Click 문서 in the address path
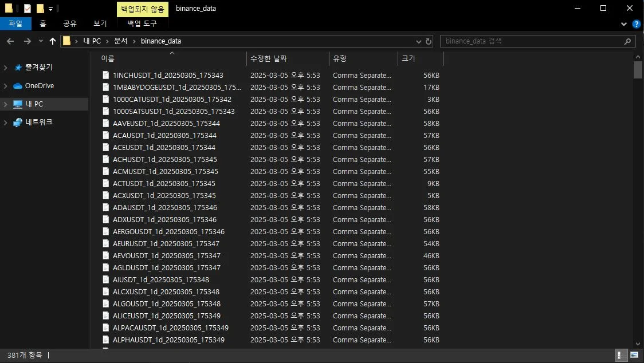Image resolution: width=644 pixels, height=363 pixels. 121,41
